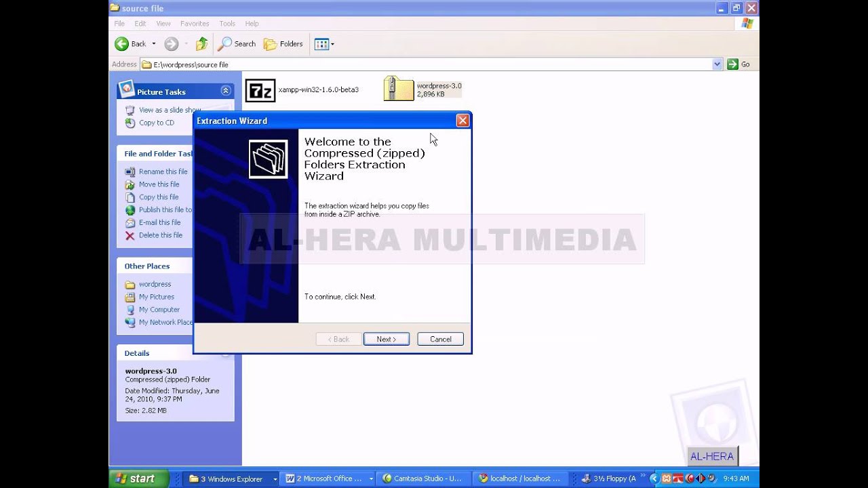The height and width of the screenshot is (488, 868).
Task: Click the My Computer icon in sidebar
Action: pyautogui.click(x=130, y=310)
